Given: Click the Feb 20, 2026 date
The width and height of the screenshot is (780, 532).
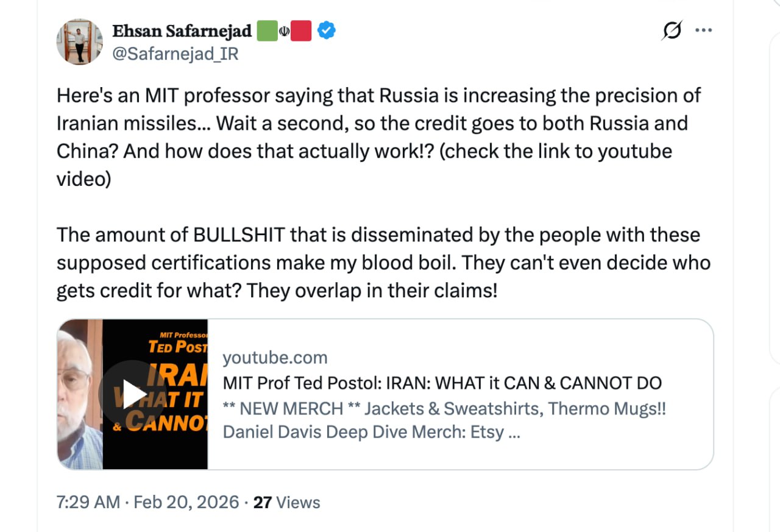Looking at the screenshot, I should tap(186, 502).
